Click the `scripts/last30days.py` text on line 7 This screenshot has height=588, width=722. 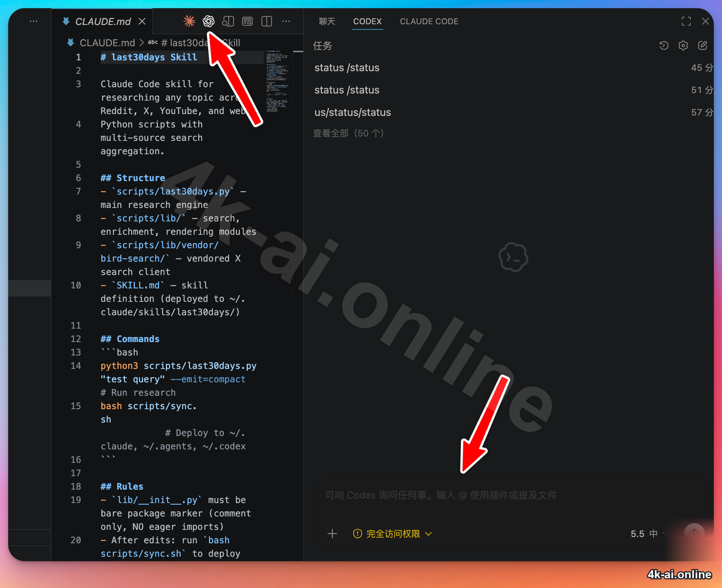(x=173, y=191)
